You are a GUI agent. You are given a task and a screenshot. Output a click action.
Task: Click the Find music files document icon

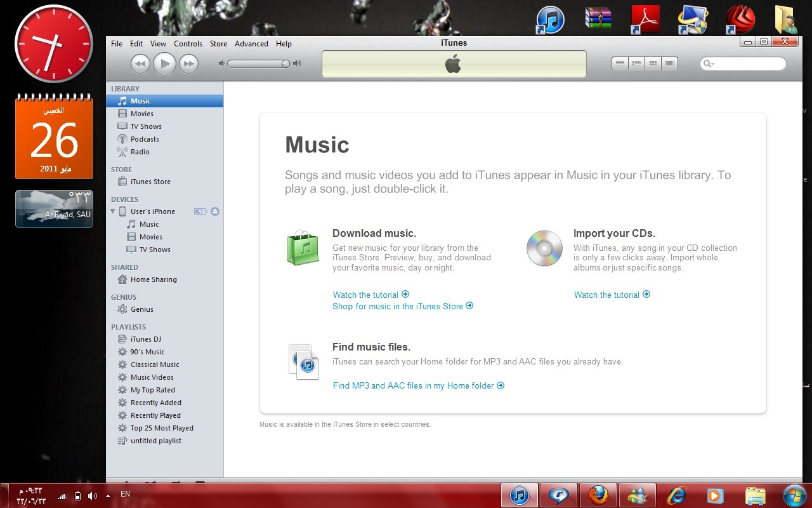303,362
